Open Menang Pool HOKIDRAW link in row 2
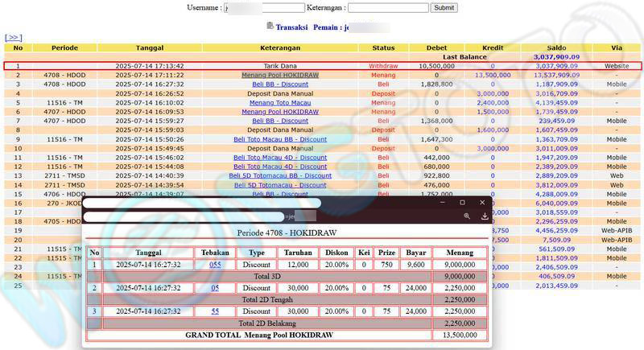Viewport: 644px width, 350px height. click(x=280, y=75)
